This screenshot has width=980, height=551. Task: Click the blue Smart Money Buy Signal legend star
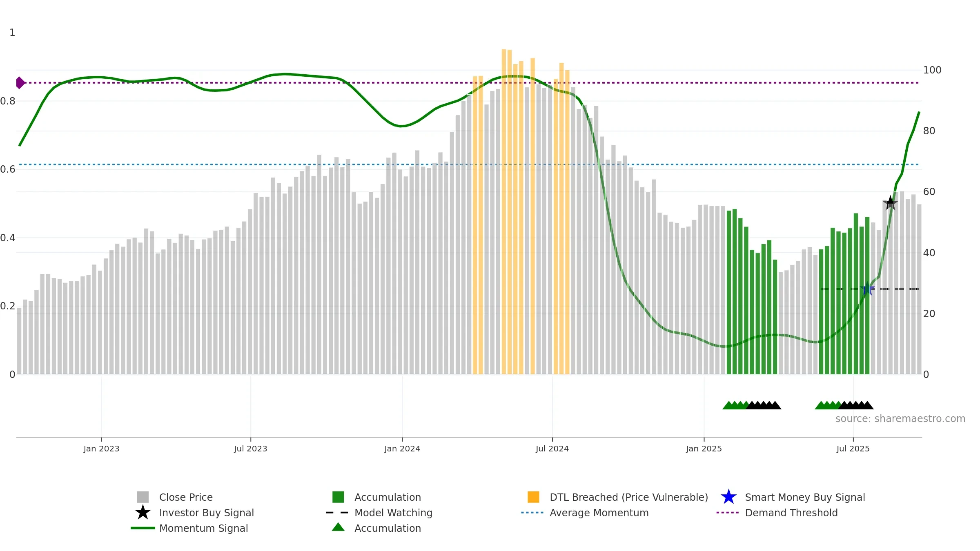[x=728, y=497]
